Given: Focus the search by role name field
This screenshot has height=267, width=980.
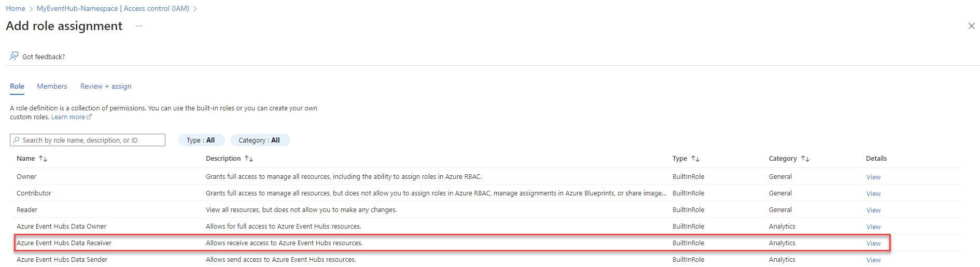Looking at the screenshot, I should 88,140.
